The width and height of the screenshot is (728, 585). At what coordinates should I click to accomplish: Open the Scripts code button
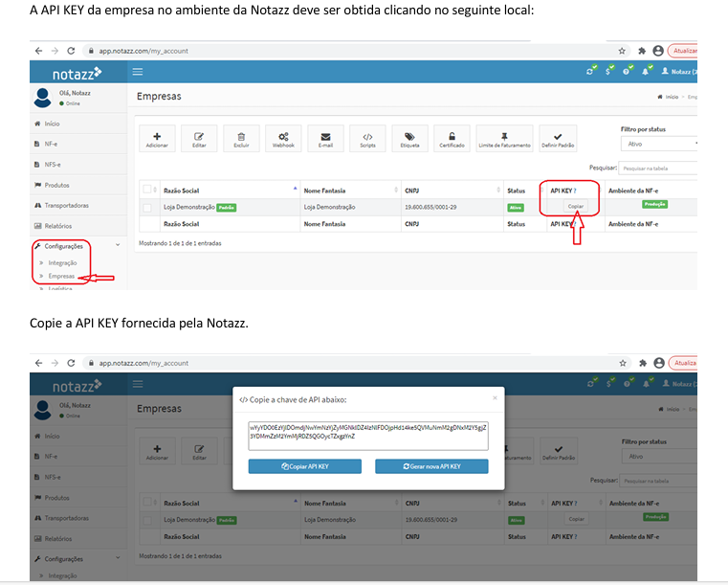pos(367,139)
